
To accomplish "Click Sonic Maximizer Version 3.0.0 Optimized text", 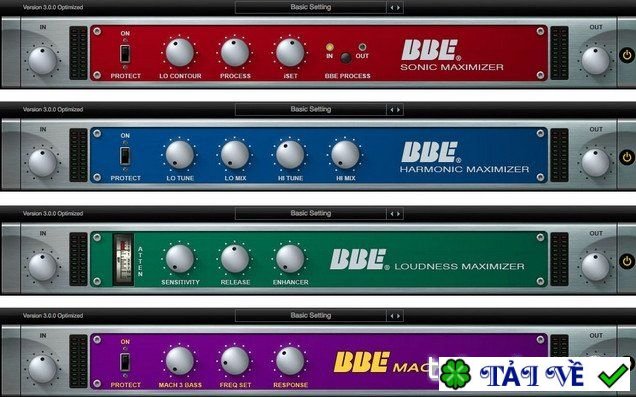I will point(53,7).
